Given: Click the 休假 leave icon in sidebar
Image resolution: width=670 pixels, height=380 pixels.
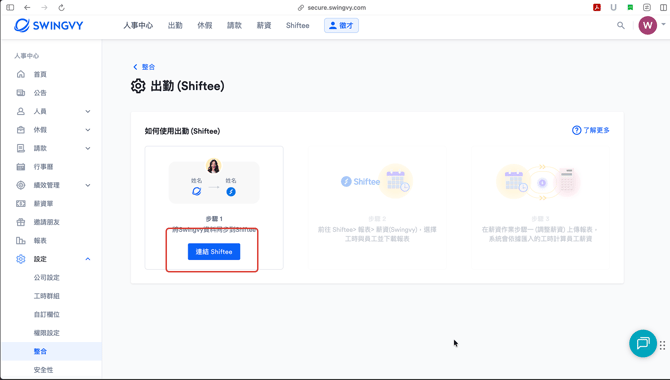Looking at the screenshot, I should coord(21,130).
